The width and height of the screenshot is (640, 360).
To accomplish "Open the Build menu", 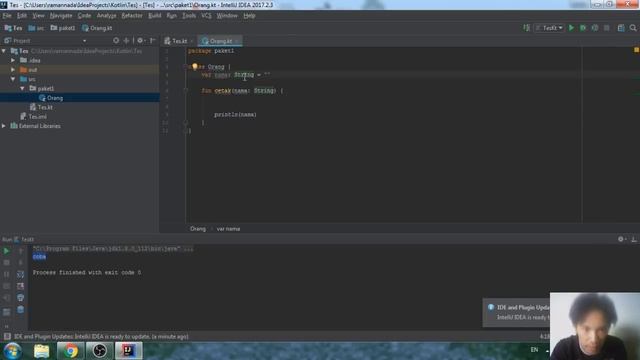I will point(154,16).
